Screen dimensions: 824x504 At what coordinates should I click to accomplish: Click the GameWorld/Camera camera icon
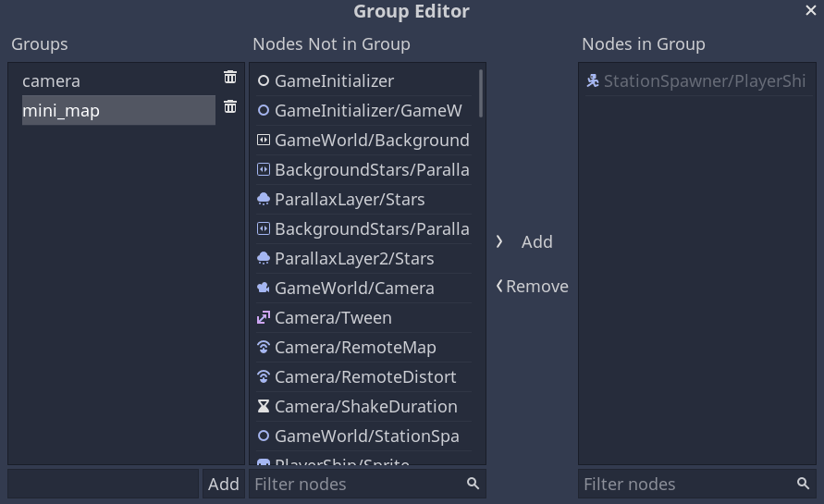[x=264, y=288]
